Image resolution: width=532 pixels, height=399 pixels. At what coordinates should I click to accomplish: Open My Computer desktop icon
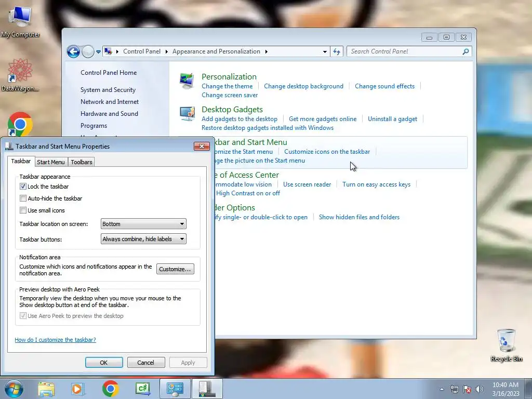20,21
